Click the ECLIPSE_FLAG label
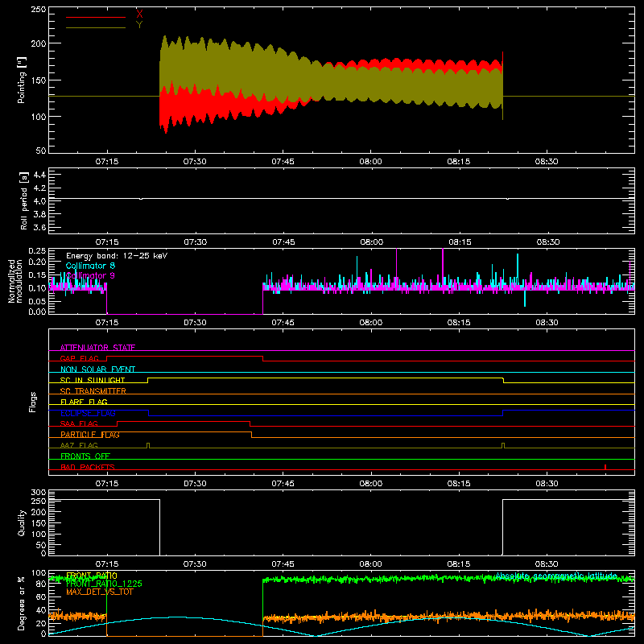 88,413
